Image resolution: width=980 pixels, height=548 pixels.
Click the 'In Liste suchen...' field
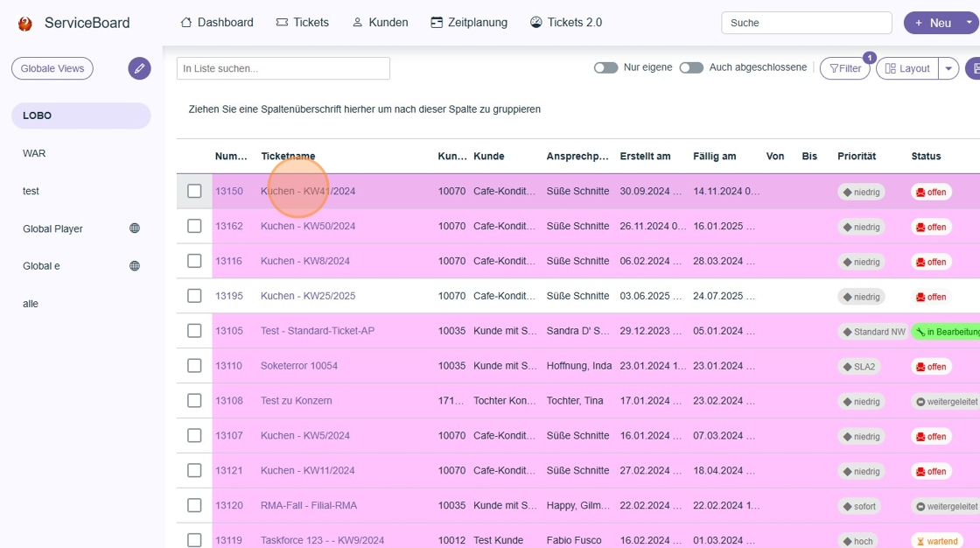pyautogui.click(x=283, y=68)
